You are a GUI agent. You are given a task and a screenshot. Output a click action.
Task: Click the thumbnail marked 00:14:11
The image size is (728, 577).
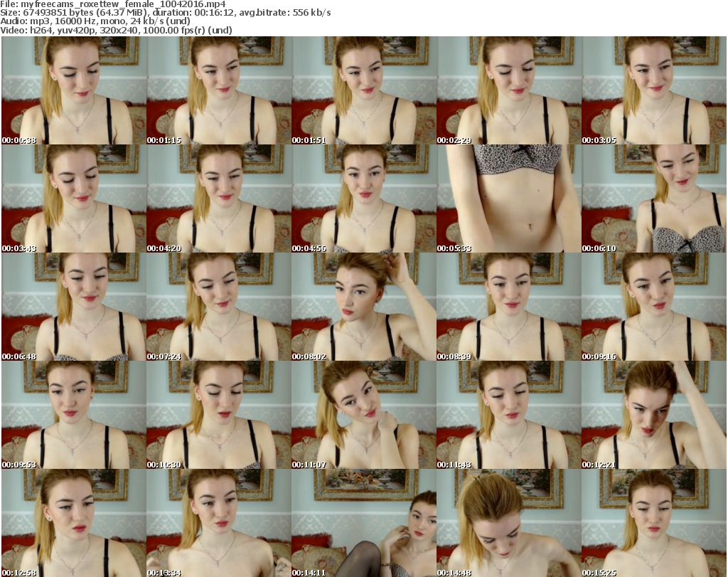363,523
